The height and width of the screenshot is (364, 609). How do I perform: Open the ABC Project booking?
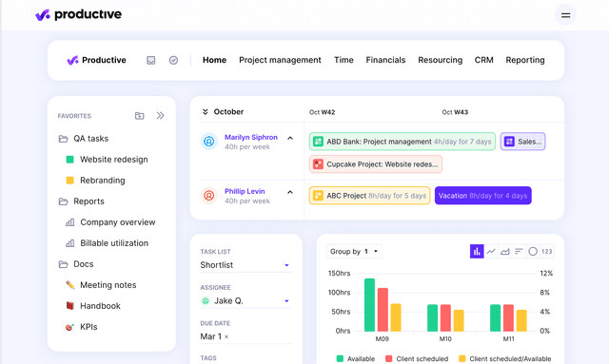[x=369, y=196]
